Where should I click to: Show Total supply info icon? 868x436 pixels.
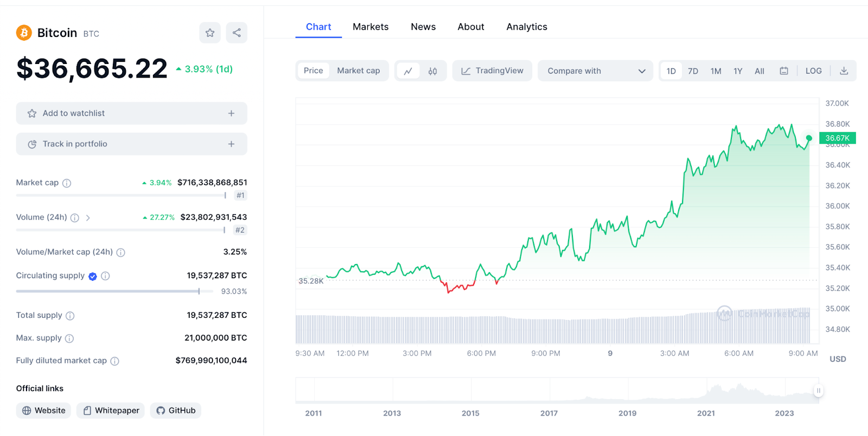[70, 316]
